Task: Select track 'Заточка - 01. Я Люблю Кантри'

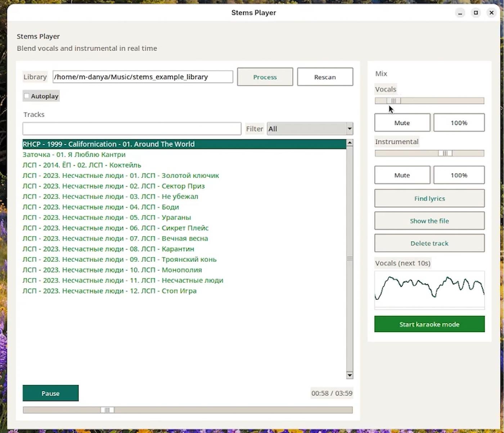Action: (x=74, y=154)
